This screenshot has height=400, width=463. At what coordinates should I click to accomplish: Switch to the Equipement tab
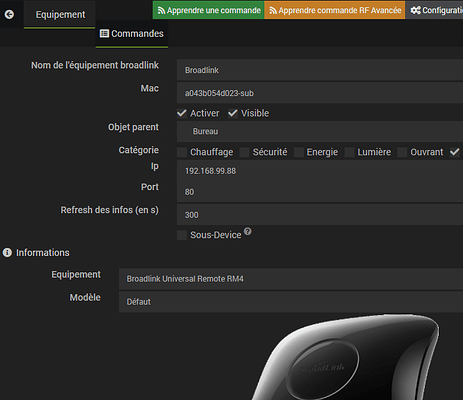[60, 15]
